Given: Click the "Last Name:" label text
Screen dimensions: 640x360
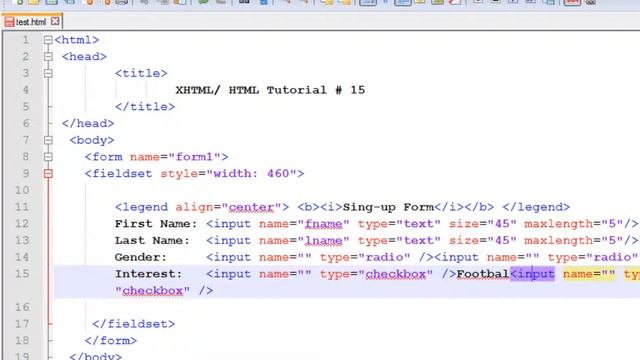Looking at the screenshot, I should coord(152,240).
